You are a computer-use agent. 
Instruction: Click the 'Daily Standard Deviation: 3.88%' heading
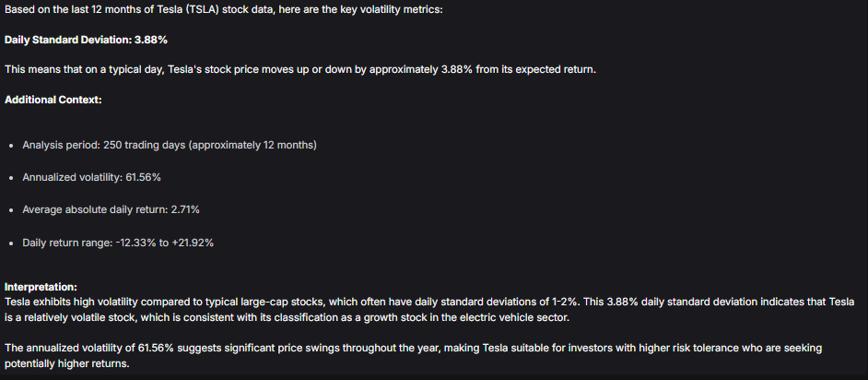86,41
